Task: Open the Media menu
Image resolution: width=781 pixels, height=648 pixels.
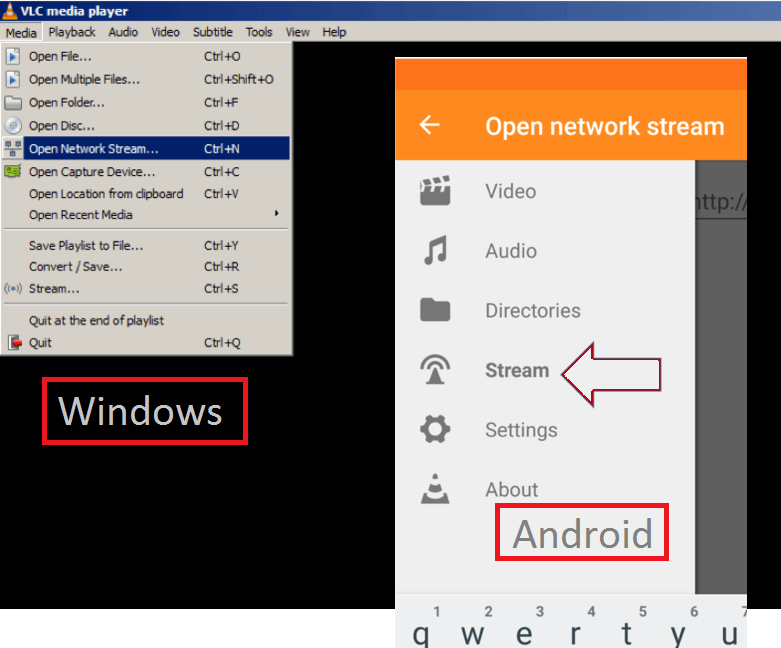Action: point(21,33)
